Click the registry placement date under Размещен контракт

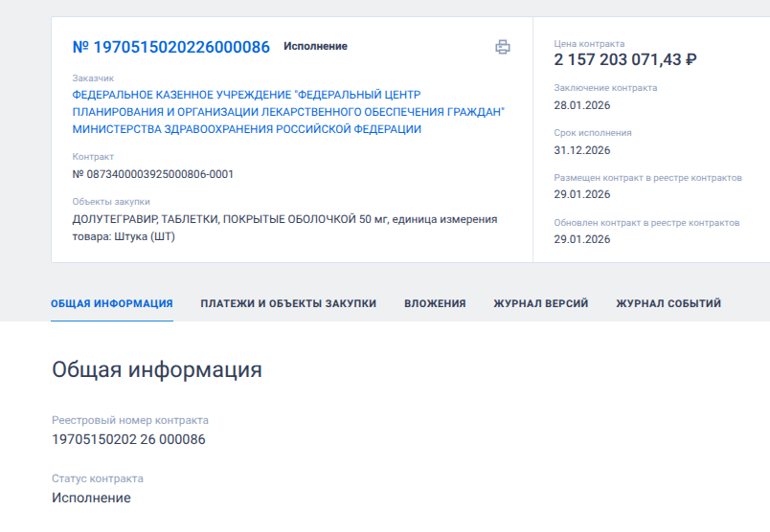coord(581,194)
